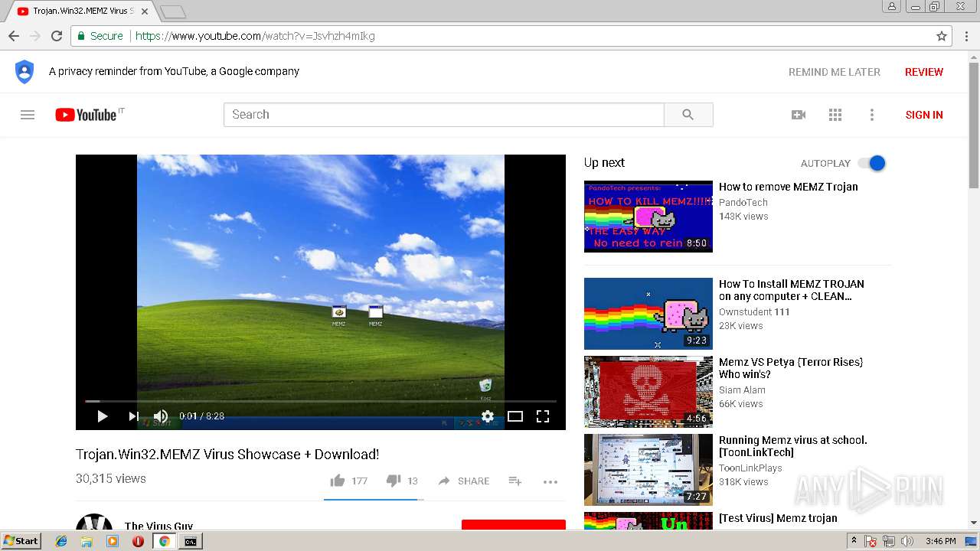Image resolution: width=980 pixels, height=551 pixels.
Task: Open more actions ellipsis under video
Action: pyautogui.click(x=550, y=481)
